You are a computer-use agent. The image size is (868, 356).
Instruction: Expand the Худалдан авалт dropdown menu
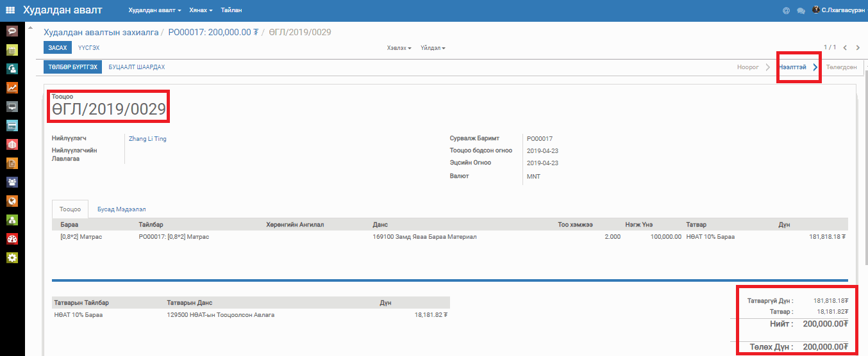[x=154, y=11]
